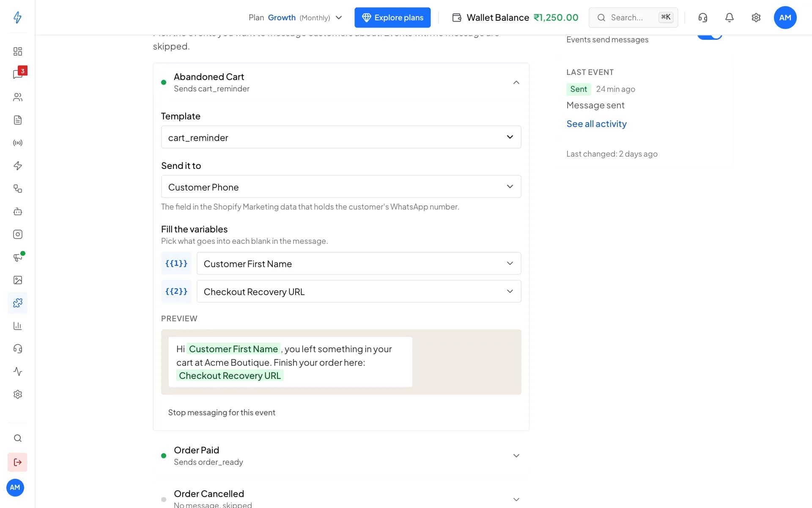
Task: Open the Instagram icon in sidebar
Action: 17,234
